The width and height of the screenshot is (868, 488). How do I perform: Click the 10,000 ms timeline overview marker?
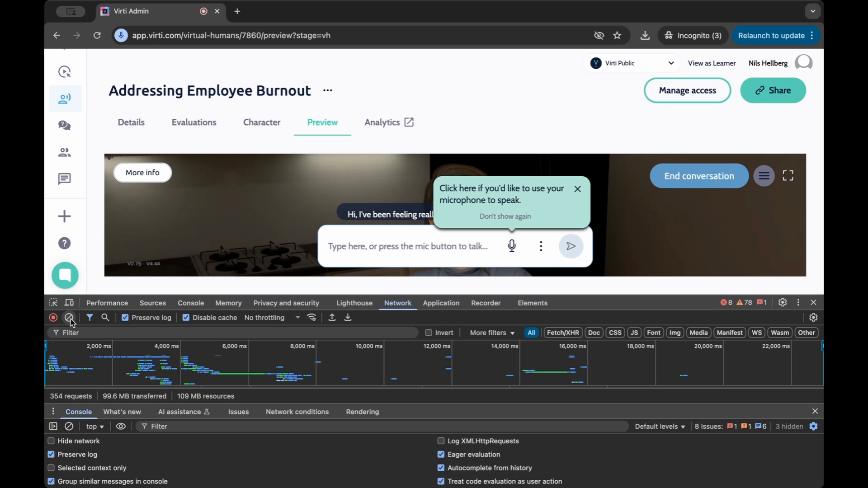368,346
